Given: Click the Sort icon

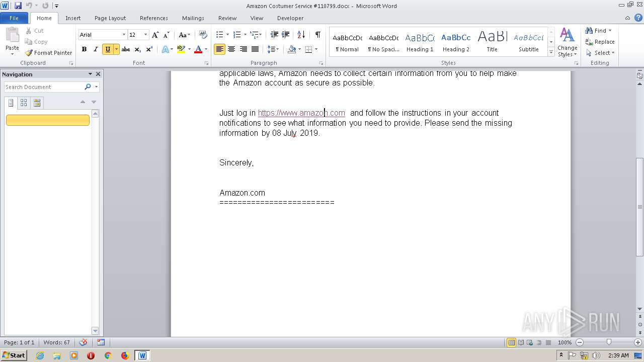Looking at the screenshot, I should (301, 35).
